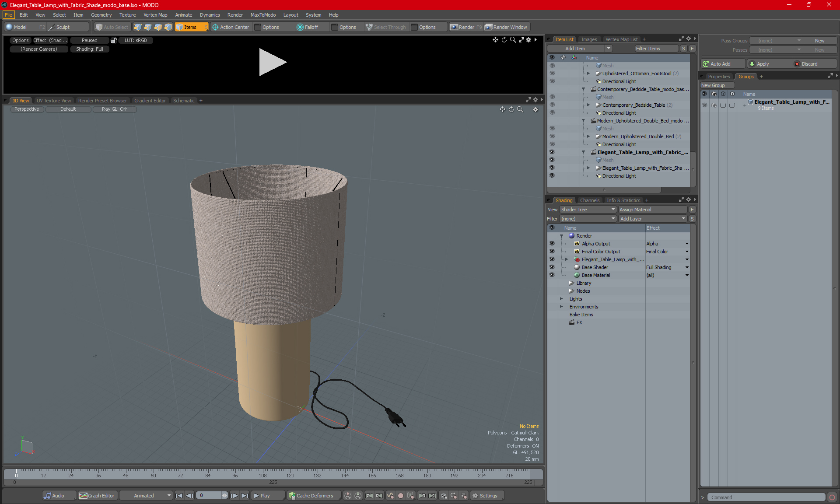
Task: Expand the Lights section in Shader Tree
Action: (561, 298)
